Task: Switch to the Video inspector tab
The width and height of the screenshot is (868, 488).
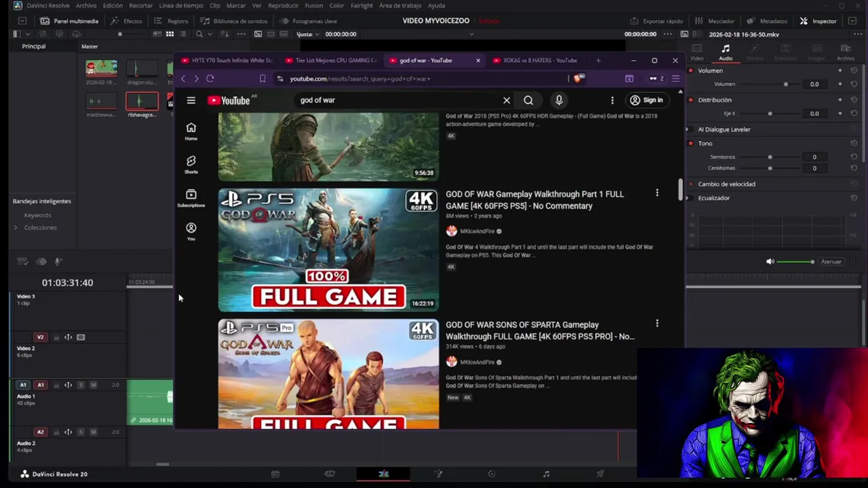Action: 697,52
